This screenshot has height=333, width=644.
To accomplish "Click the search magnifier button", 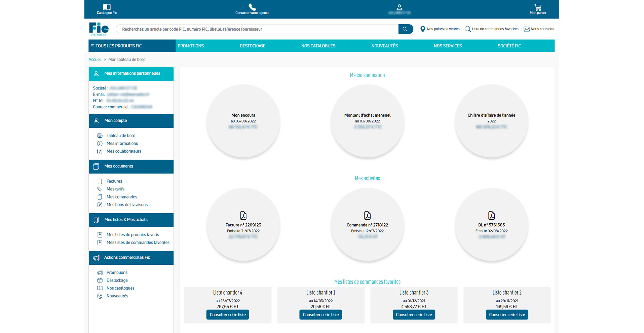I will coord(406,29).
